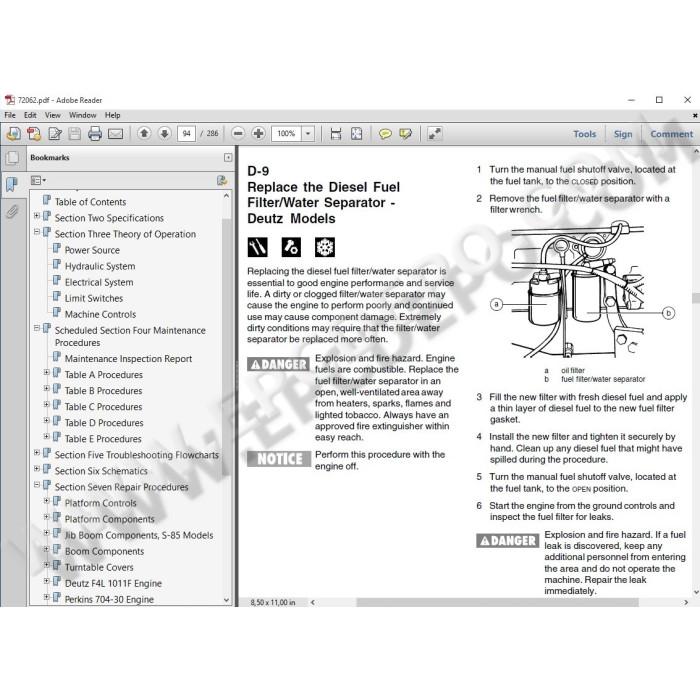Open the Bookmarks panel icon in sidebar

tap(12, 183)
